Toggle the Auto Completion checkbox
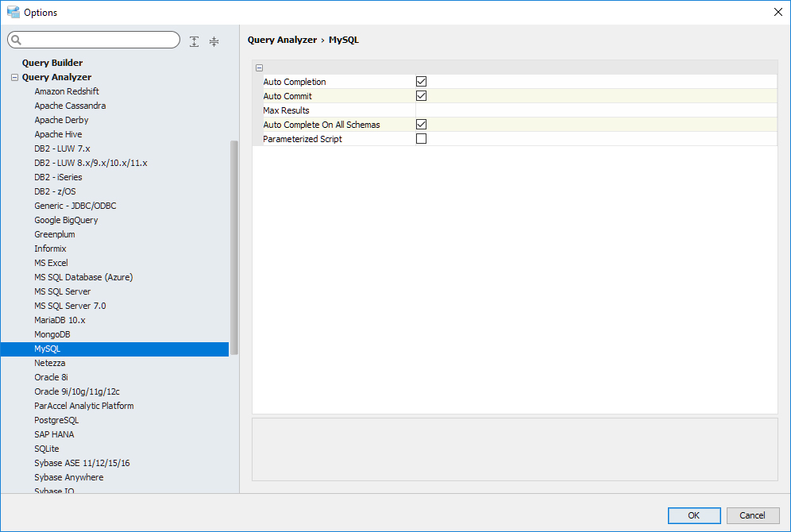The height and width of the screenshot is (532, 791). click(x=422, y=82)
